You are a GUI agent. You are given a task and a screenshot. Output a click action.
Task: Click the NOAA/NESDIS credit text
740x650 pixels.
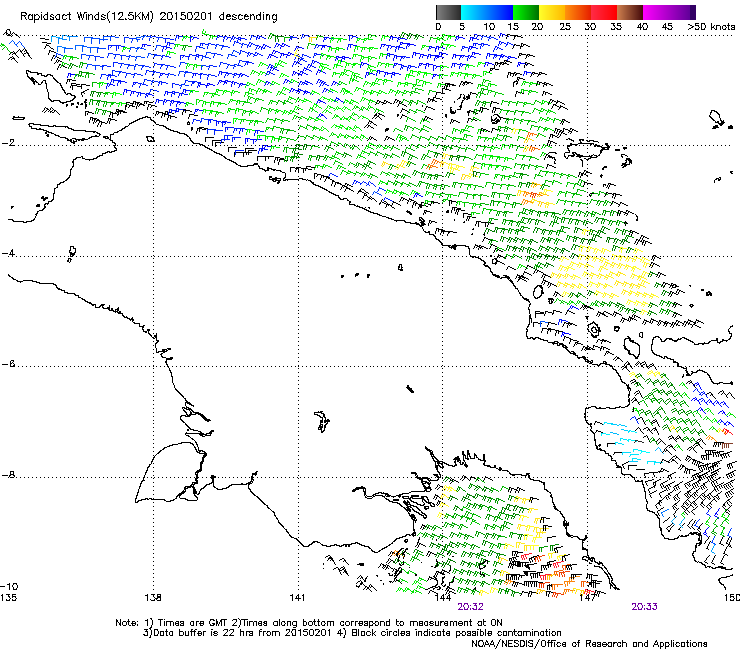click(589, 644)
